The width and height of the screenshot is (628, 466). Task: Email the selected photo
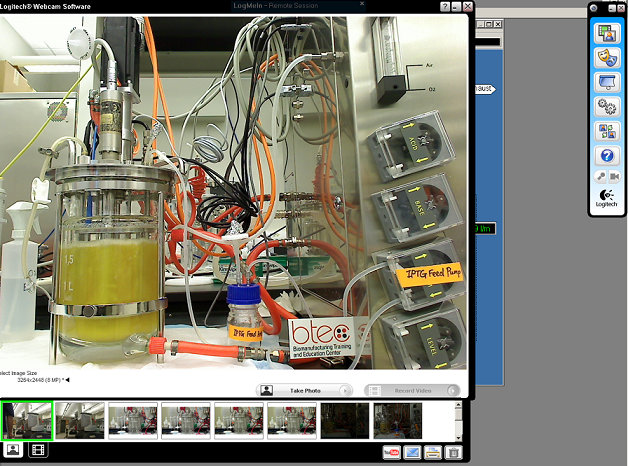[412, 453]
